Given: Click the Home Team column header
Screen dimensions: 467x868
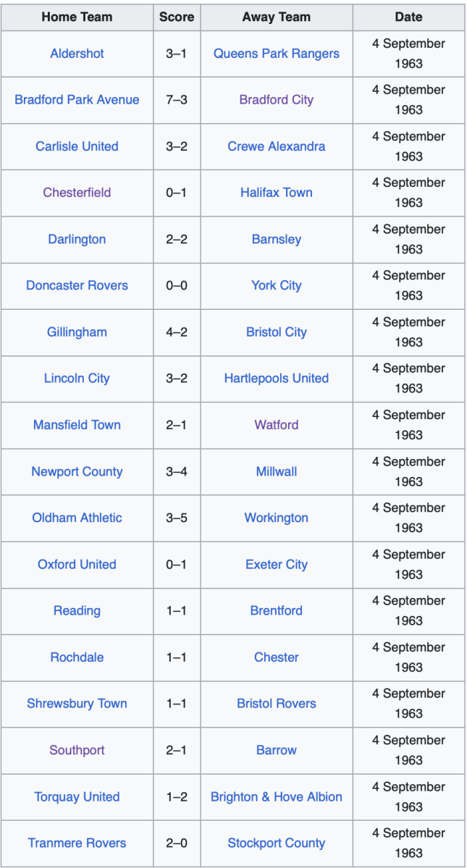Looking at the screenshot, I should (x=77, y=17).
